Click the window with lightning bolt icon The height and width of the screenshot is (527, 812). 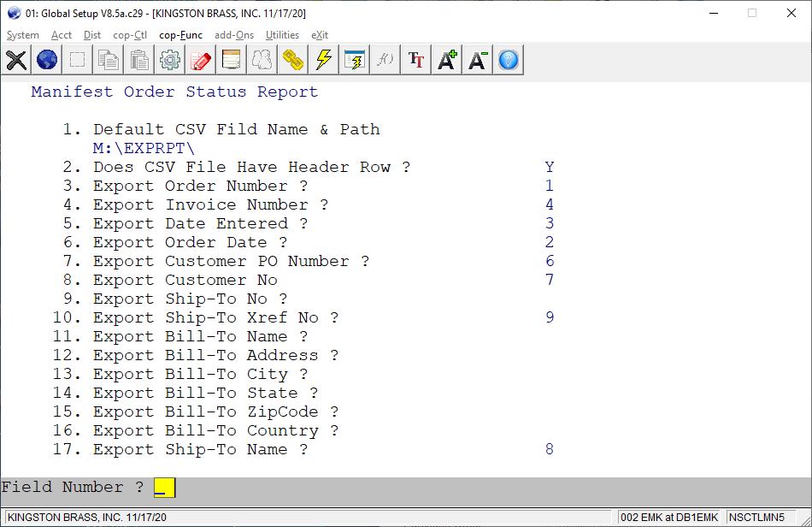coord(355,60)
